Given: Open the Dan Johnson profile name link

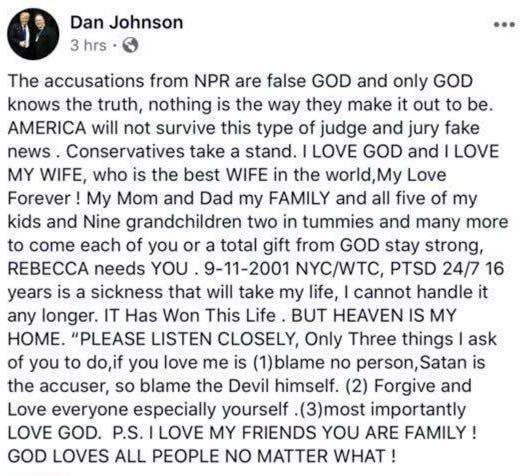Looking at the screenshot, I should pyautogui.click(x=126, y=23).
